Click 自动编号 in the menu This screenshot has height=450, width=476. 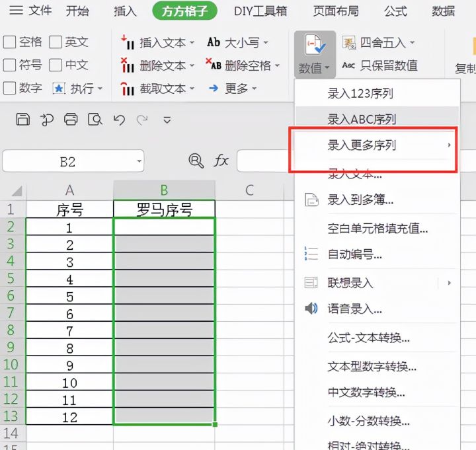click(354, 254)
